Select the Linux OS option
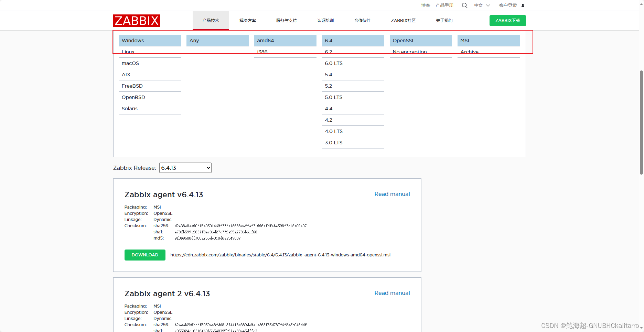This screenshot has height=332, width=644. coord(150,52)
